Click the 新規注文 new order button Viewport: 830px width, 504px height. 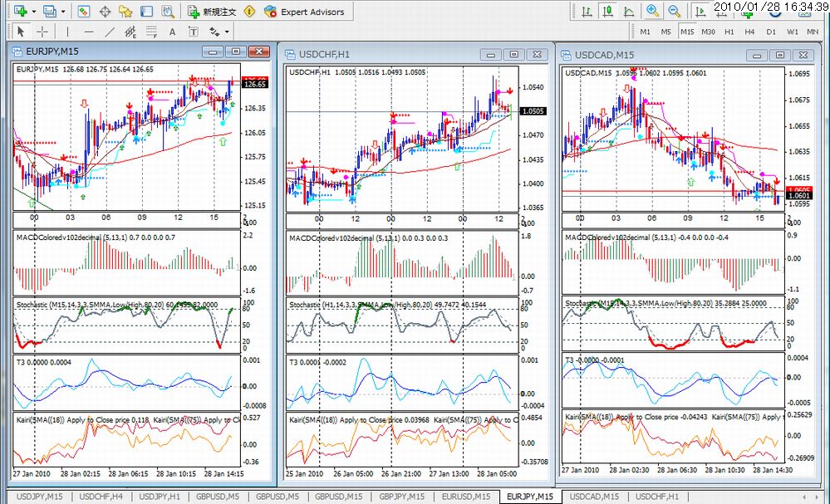tap(212, 12)
